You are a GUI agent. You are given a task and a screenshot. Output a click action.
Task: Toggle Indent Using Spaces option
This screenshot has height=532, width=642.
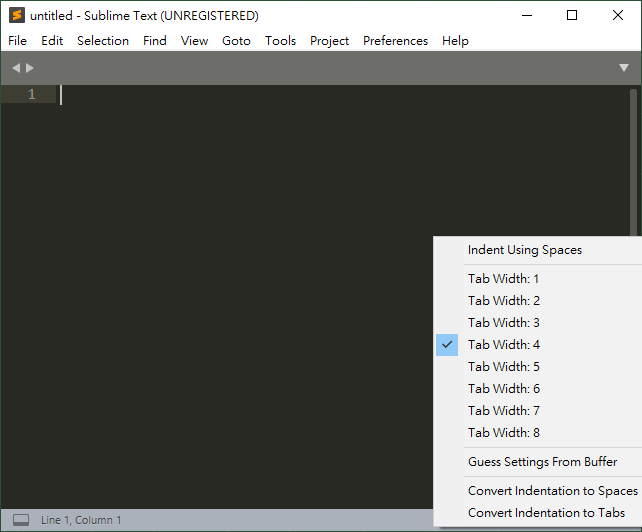538,250
